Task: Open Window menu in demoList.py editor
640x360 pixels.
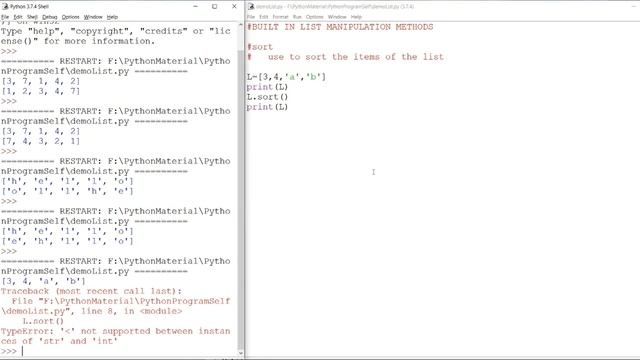Action: coord(337,17)
